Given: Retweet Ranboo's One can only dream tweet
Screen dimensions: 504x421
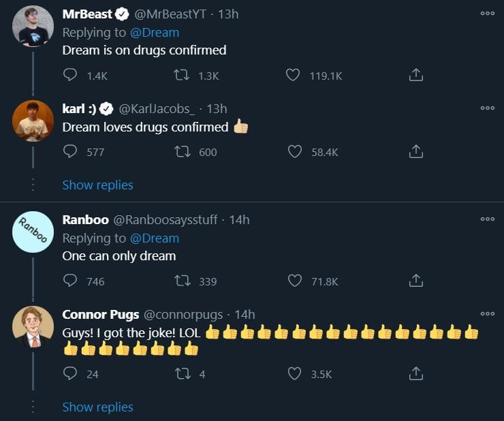Looking at the screenshot, I should [x=183, y=281].
